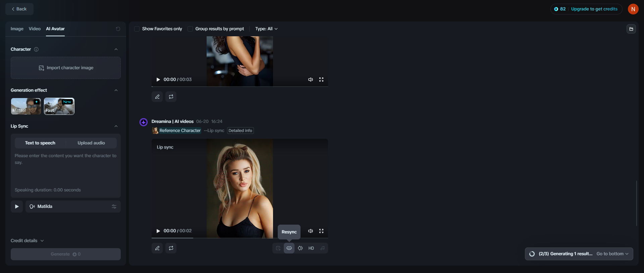Expand Credit details
This screenshot has height=273, width=644.
point(27,241)
